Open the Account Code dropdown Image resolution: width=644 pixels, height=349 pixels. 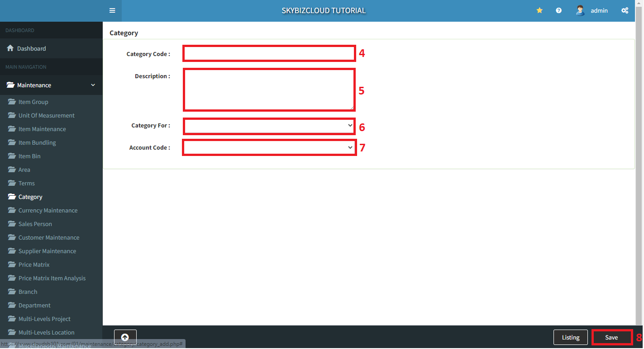pos(269,147)
